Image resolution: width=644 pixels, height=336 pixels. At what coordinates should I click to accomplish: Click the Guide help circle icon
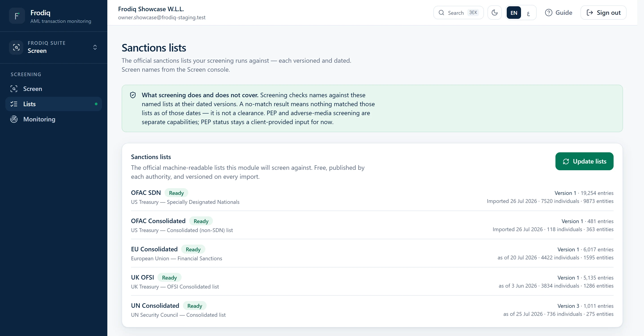tap(549, 13)
